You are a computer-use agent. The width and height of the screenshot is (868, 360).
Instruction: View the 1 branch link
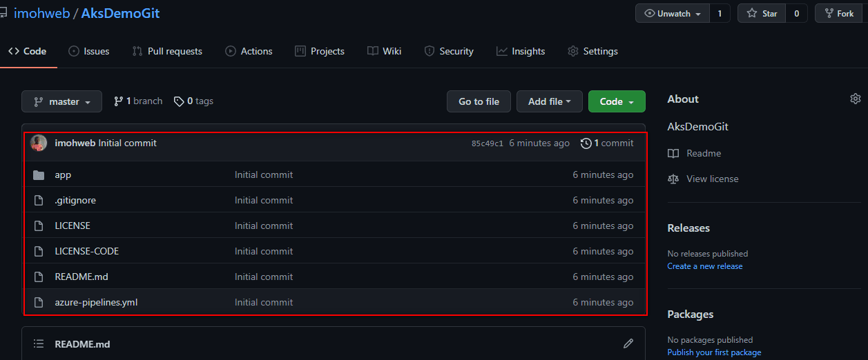pyautogui.click(x=138, y=101)
